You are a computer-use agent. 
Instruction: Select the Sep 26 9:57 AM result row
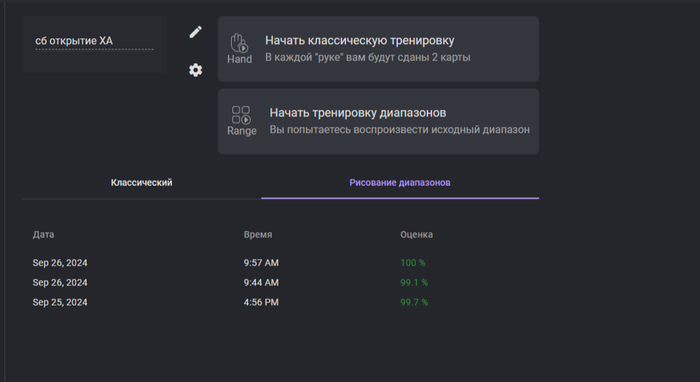pyautogui.click(x=280, y=263)
